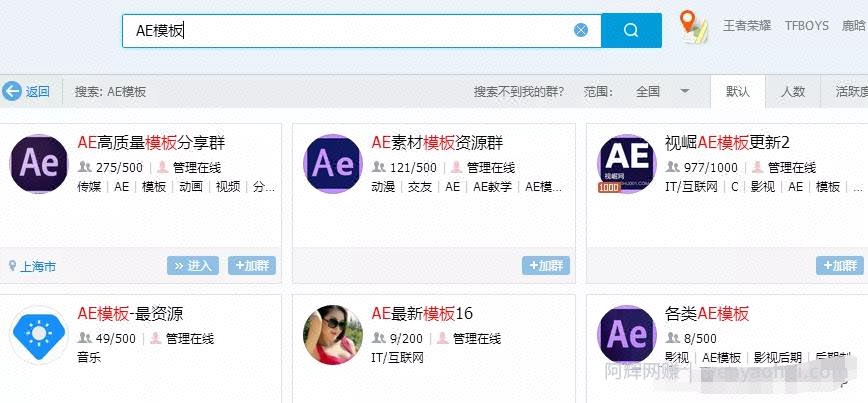Enter the AE高质量模板分享群 via 进入
The width and height of the screenshot is (868, 403).
(193, 266)
